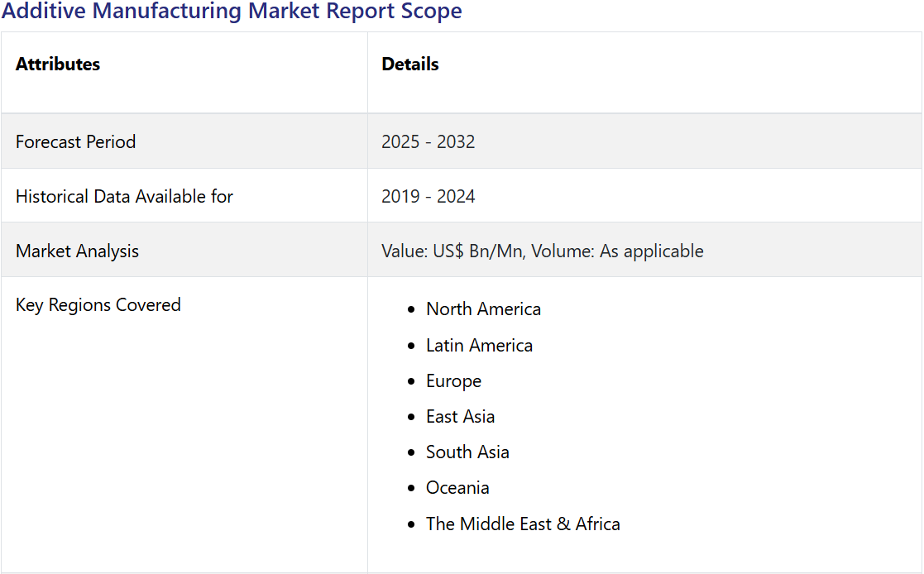
Task: Select Oceania in the regions list
Action: point(457,488)
